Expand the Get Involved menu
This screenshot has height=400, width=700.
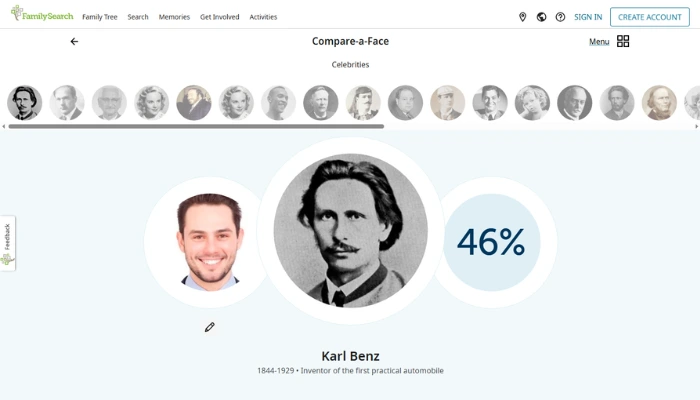(219, 17)
